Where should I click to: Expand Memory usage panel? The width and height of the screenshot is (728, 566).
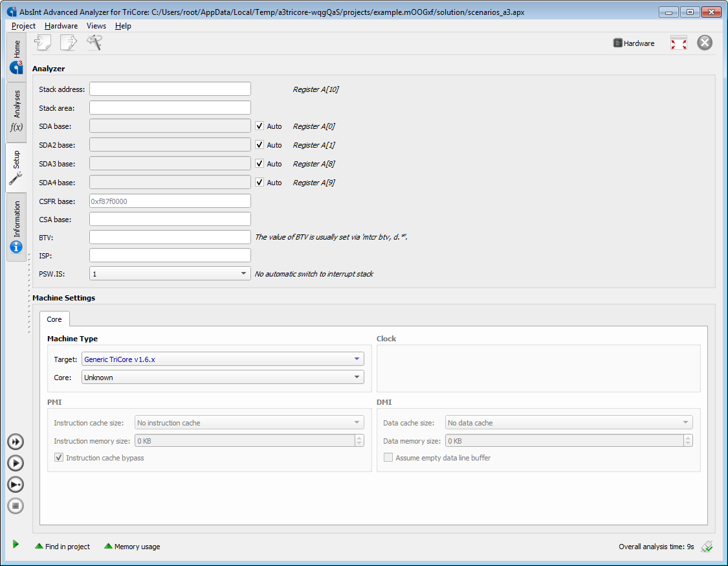pyautogui.click(x=132, y=547)
